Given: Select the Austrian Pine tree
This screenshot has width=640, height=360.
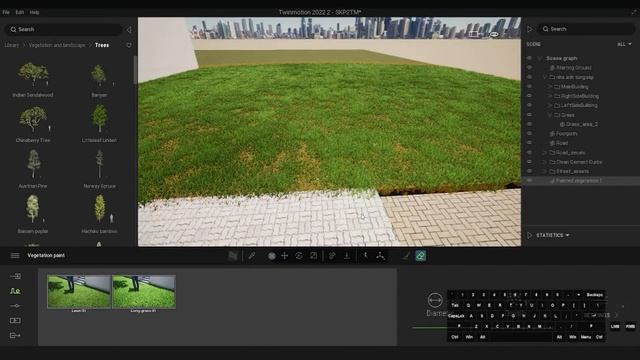Looking at the screenshot, I should pyautogui.click(x=33, y=169).
